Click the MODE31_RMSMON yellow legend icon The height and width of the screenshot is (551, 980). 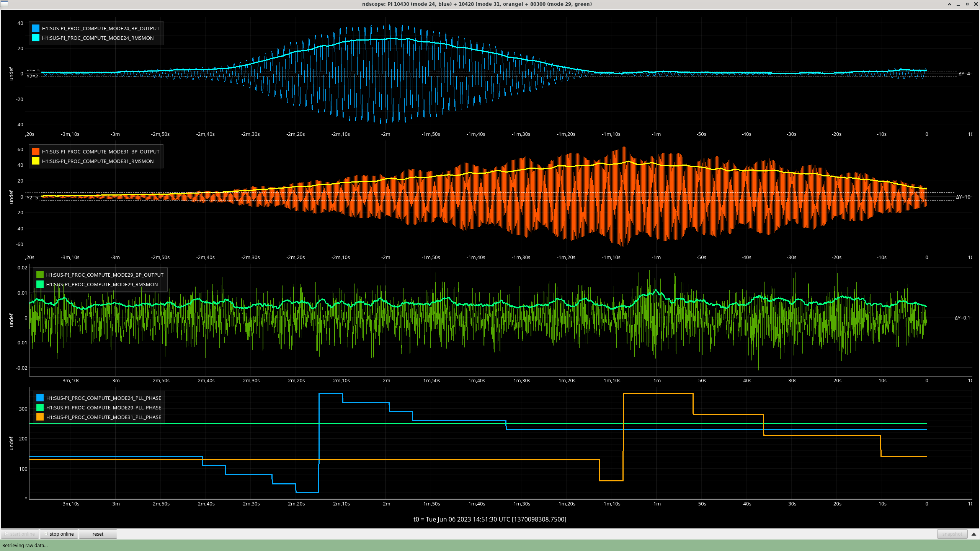point(36,161)
